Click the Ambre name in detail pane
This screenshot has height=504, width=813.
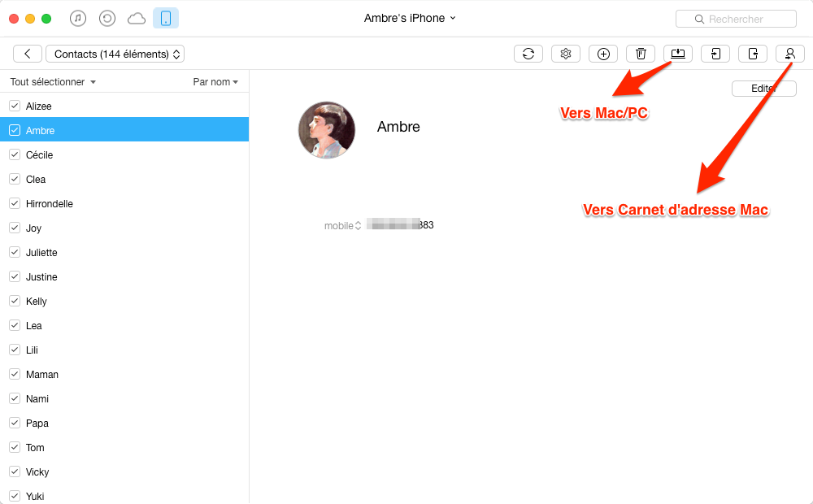pos(398,127)
